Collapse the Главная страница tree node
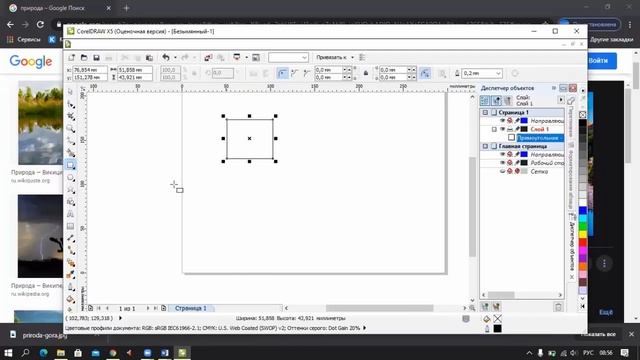Screen dimensions: 640x360 click(x=485, y=146)
